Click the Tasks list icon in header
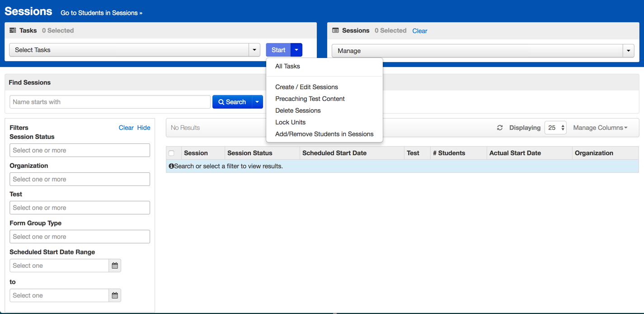Screen dimensions: 644x314 (13, 30)
